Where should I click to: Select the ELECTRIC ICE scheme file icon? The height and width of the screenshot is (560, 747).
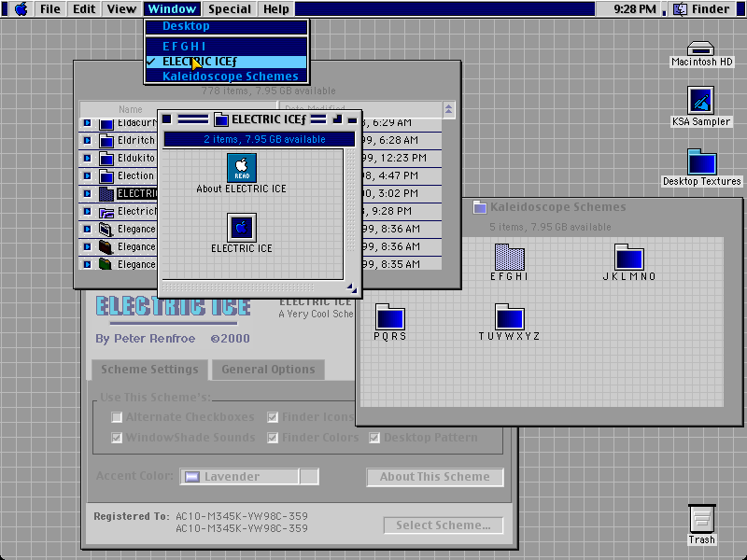242,228
